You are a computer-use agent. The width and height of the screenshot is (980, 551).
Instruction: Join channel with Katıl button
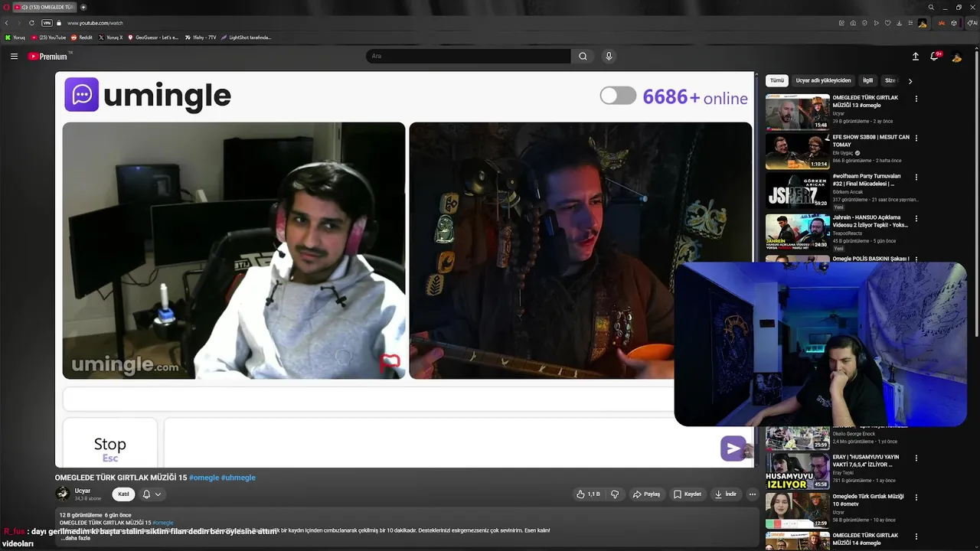pos(123,494)
